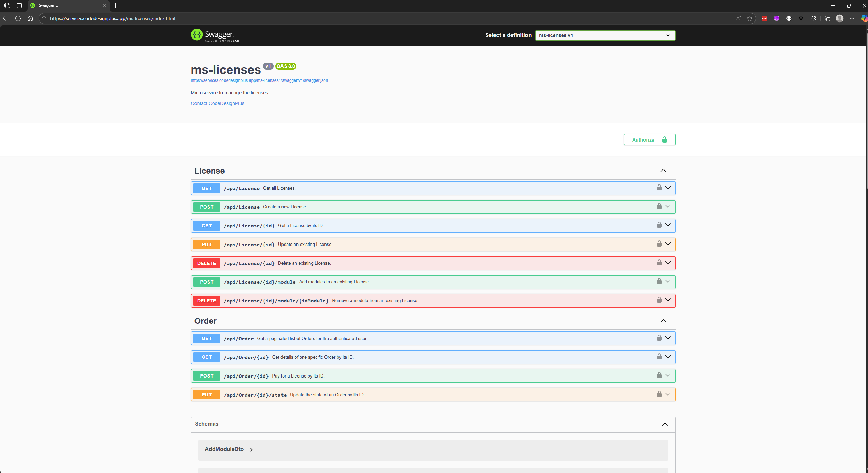Collapse the Order section

(663, 321)
